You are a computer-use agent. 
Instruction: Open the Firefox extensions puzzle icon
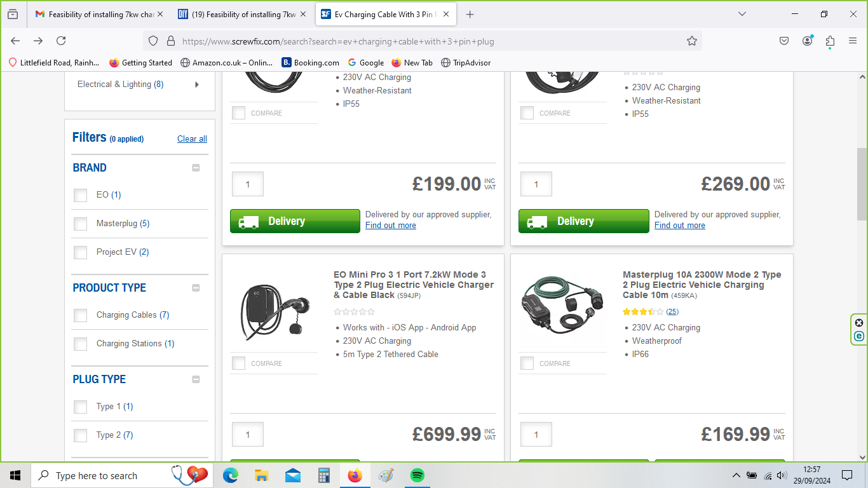coord(830,41)
